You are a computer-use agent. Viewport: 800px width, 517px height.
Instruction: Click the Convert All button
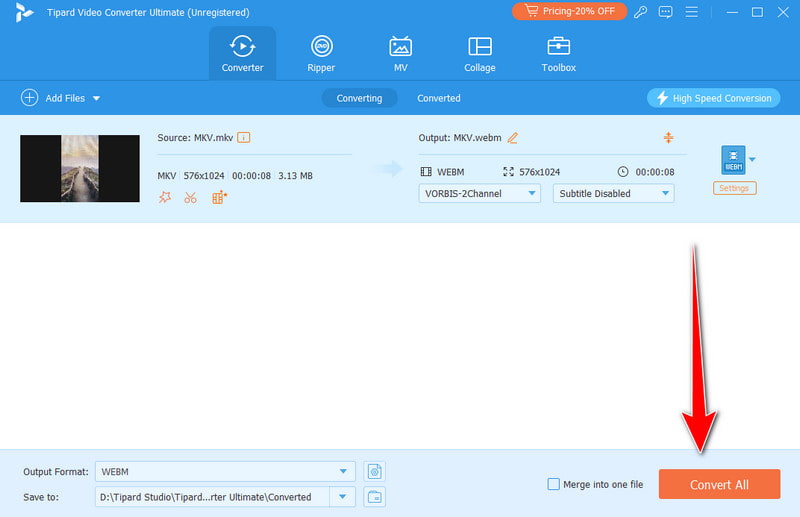719,484
